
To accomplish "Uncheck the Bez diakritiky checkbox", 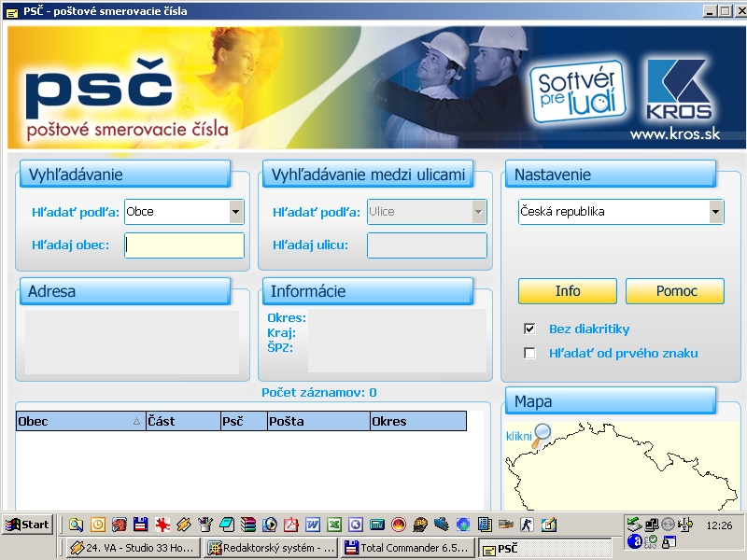I will (529, 329).
